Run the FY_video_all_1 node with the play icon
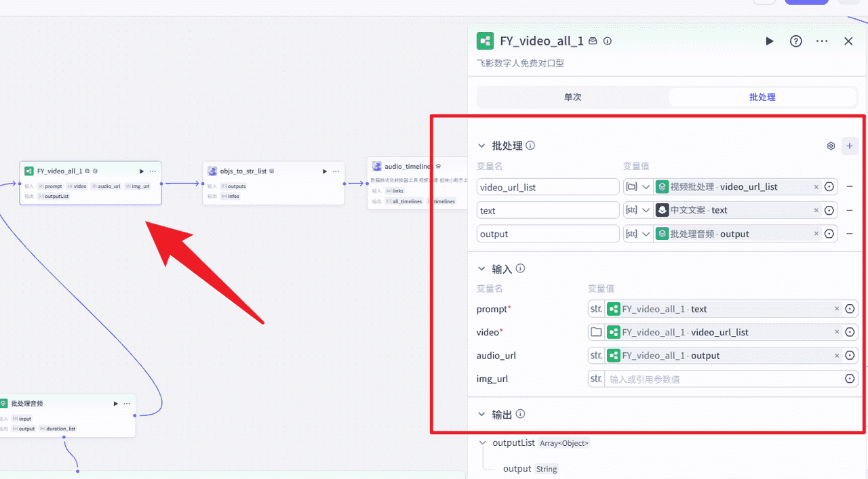Image resolution: width=868 pixels, height=479 pixels. [x=769, y=41]
